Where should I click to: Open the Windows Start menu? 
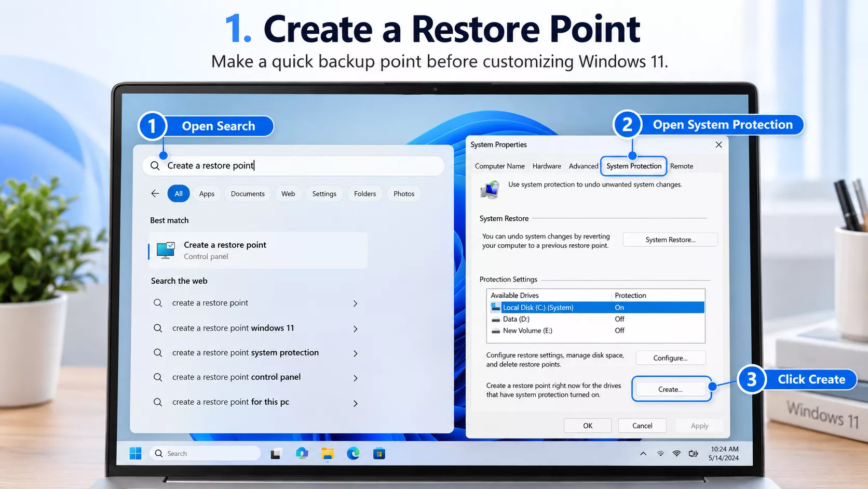tap(135, 454)
